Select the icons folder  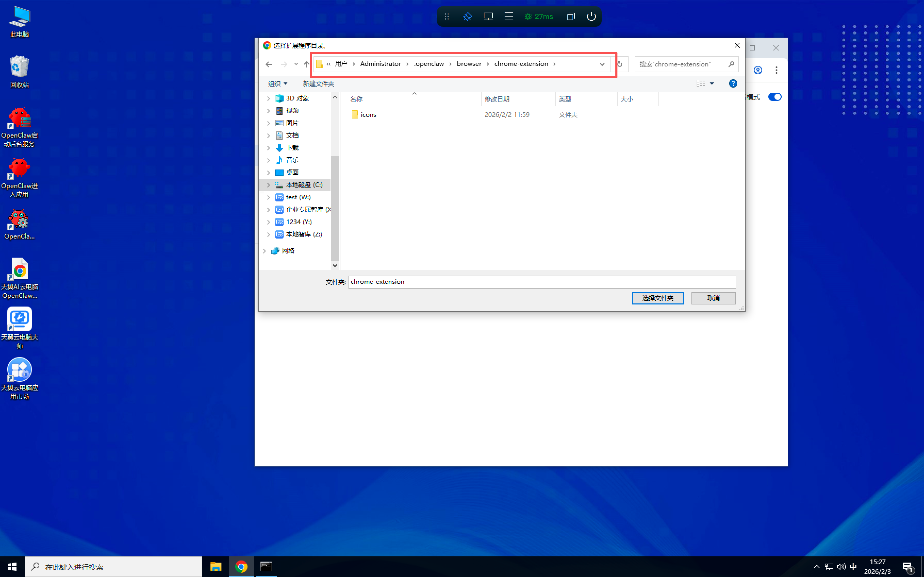pyautogui.click(x=368, y=115)
